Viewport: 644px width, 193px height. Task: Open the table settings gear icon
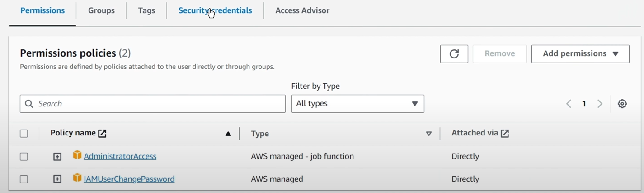[x=622, y=104]
